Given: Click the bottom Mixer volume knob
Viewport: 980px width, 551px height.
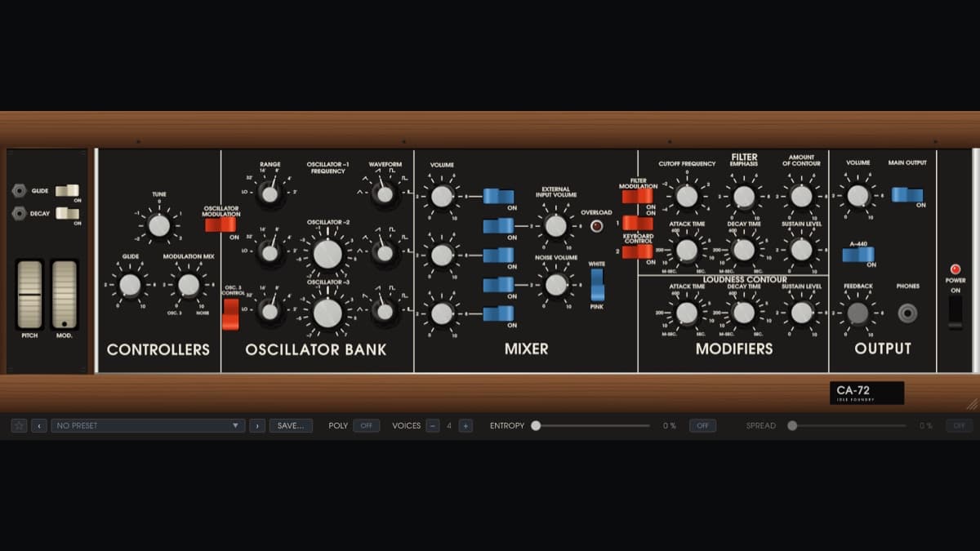Looking at the screenshot, I should [441, 313].
